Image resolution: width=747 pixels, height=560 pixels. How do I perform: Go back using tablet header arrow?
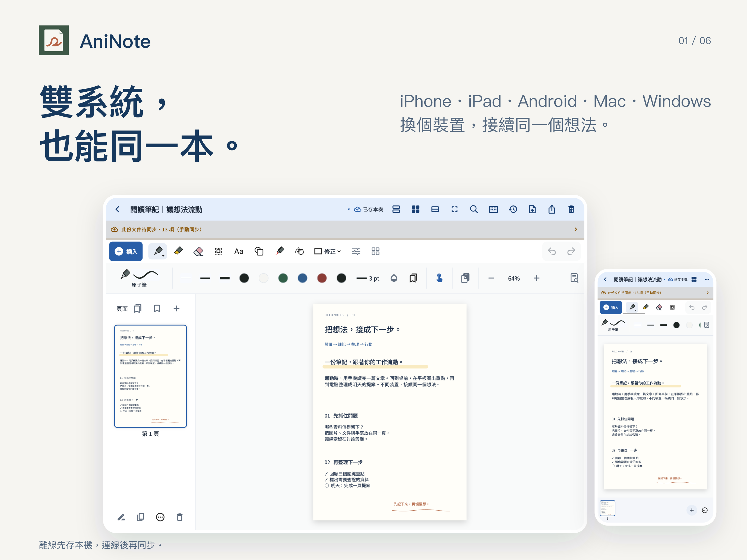point(118,209)
